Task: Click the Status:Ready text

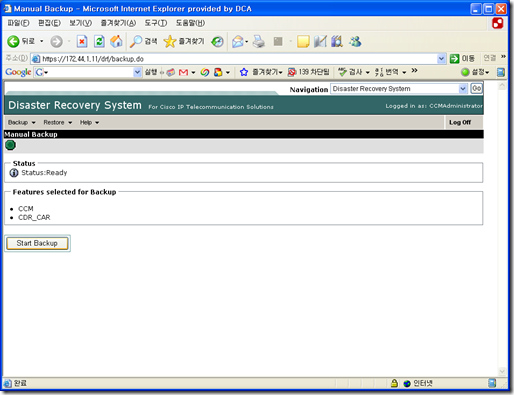Action: pos(44,173)
